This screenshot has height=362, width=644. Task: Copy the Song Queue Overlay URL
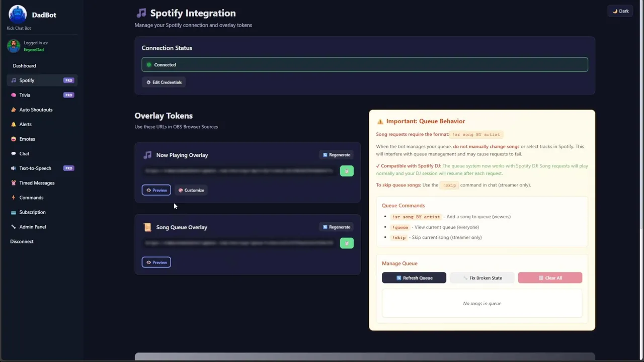tap(347, 243)
